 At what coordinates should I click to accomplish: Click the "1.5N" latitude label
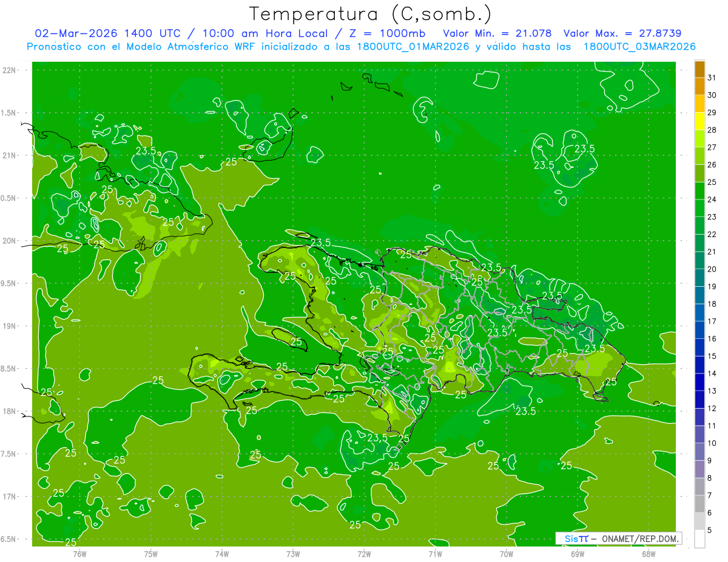(9, 113)
